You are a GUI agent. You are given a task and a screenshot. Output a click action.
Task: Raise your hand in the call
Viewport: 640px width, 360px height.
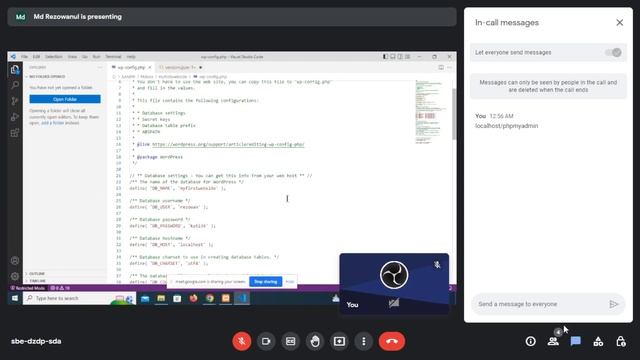tap(315, 341)
